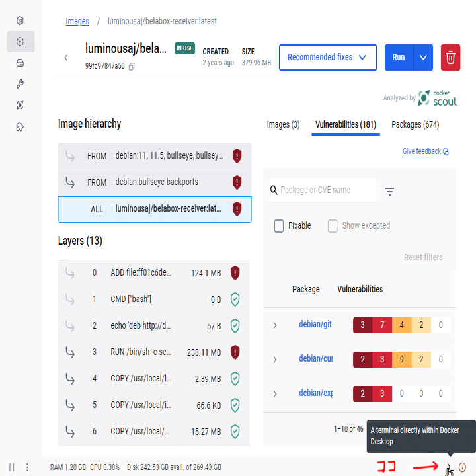
Task: Click layer 6 green shield icon
Action: 235,431
